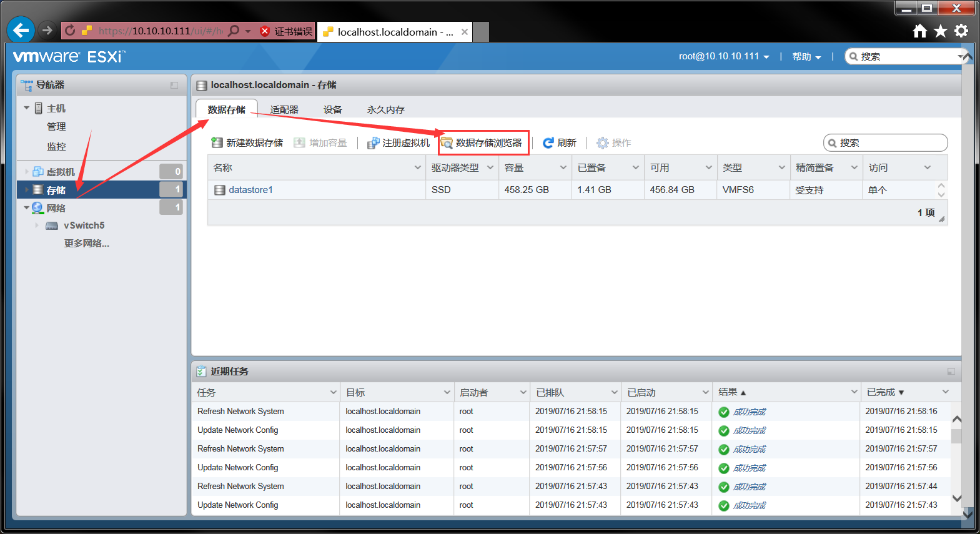
Task: Collapse the 网络 tree node
Action: [27, 208]
